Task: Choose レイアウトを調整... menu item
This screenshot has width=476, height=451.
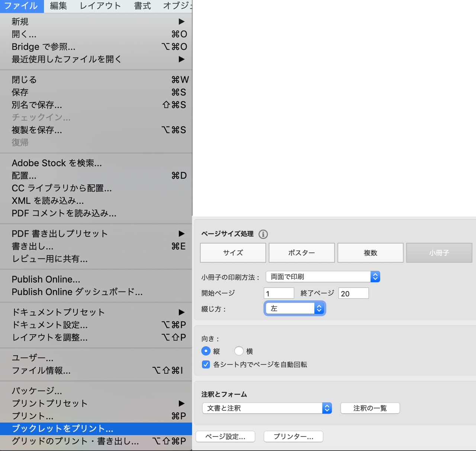Action: (96, 337)
